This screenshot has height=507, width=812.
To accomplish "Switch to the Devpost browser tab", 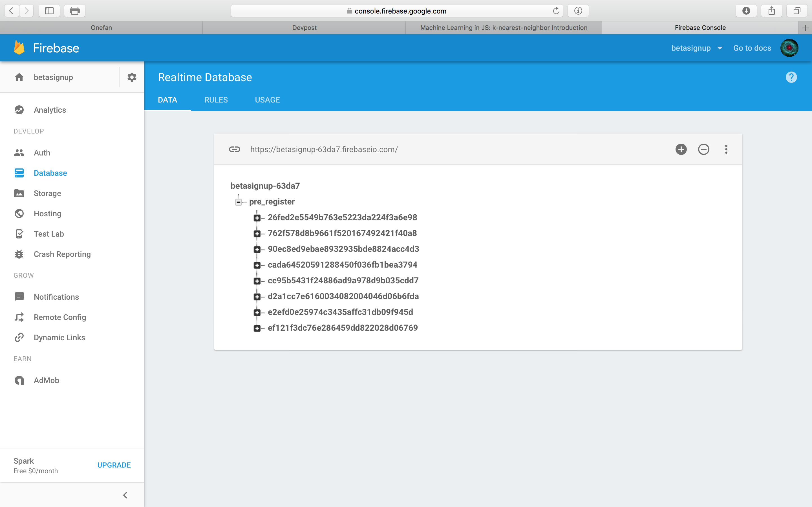I will tap(304, 28).
